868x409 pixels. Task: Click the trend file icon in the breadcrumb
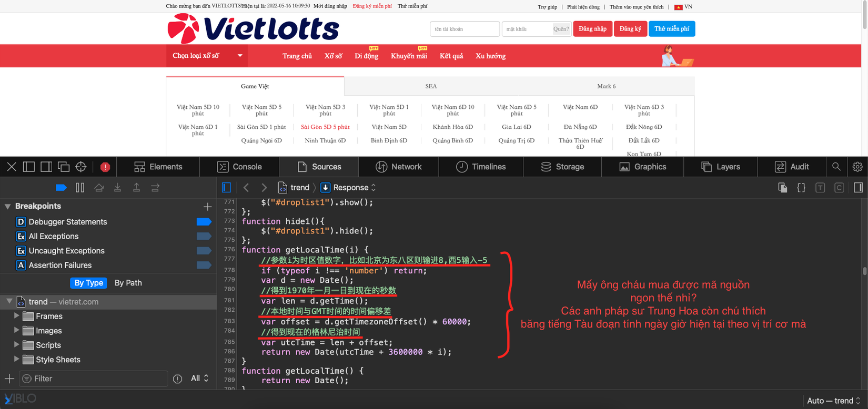[282, 188]
